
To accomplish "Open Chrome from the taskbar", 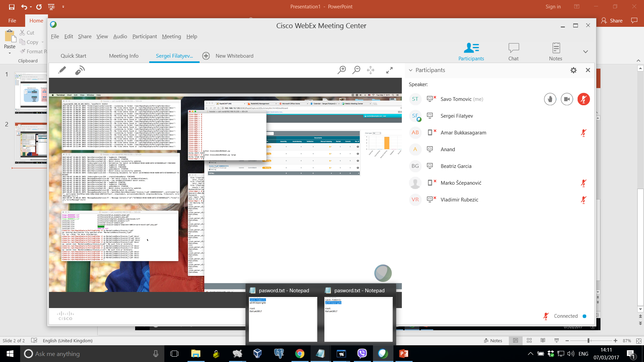I will pyautogui.click(x=300, y=354).
